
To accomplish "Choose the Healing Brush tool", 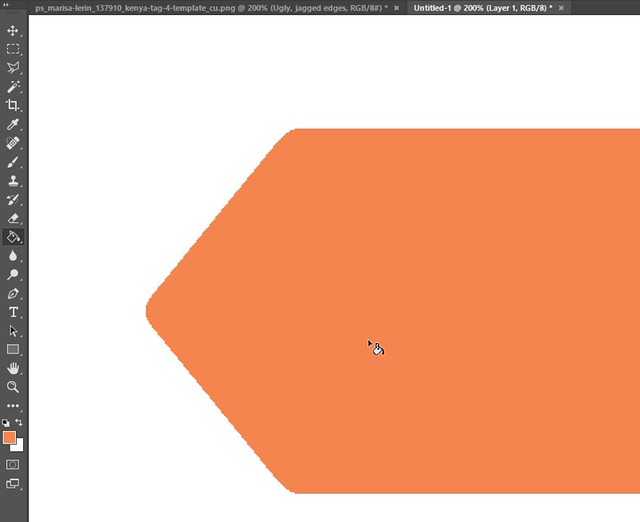I will [x=13, y=143].
